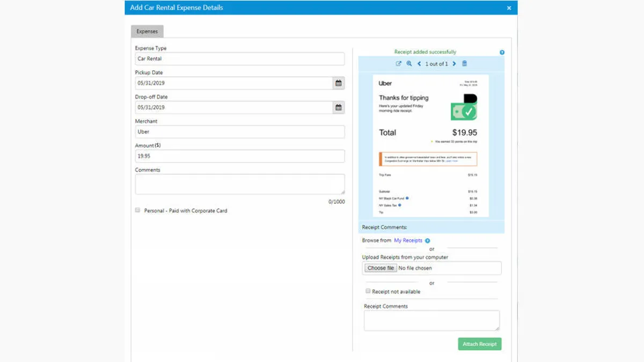Click the zoom-in magnifier on receipt viewer
The image size is (644, 362).
(409, 64)
